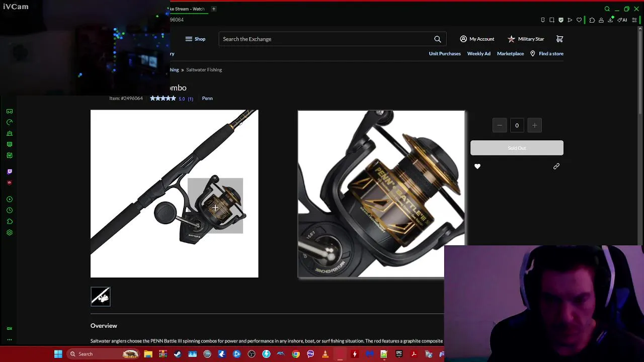Toggle the ad blocker shield icon

coord(561,20)
